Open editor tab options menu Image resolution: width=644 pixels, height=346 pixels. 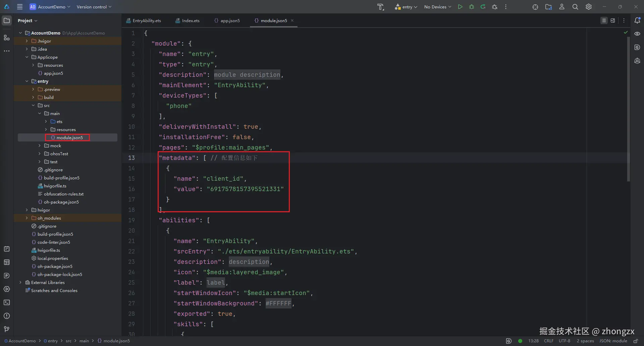[624, 20]
